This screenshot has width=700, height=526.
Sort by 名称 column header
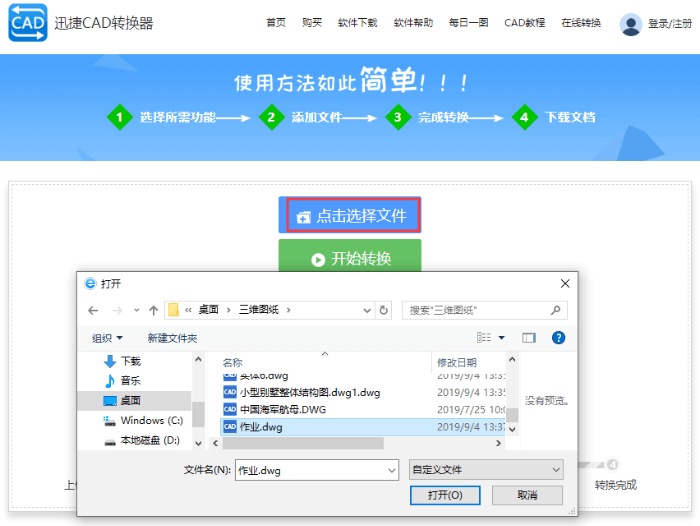coord(232,363)
